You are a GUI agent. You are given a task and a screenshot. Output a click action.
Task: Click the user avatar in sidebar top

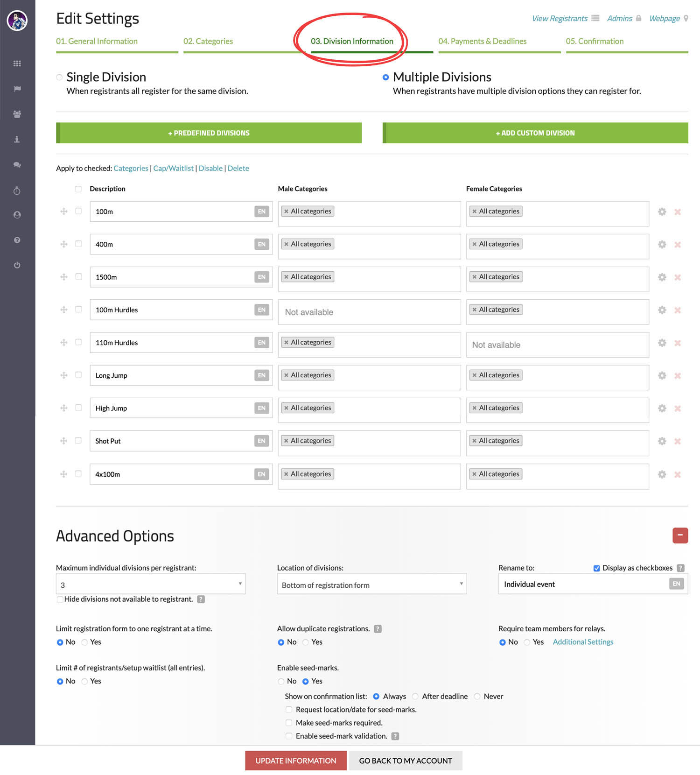tap(17, 21)
